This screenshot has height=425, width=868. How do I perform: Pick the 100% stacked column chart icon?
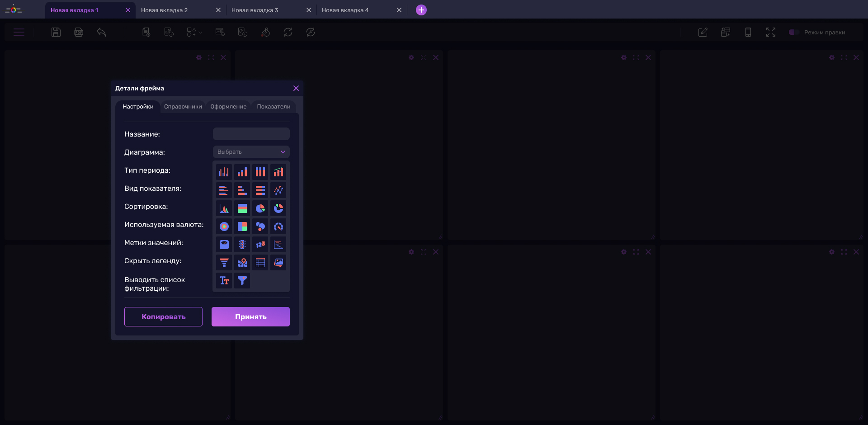point(260,172)
